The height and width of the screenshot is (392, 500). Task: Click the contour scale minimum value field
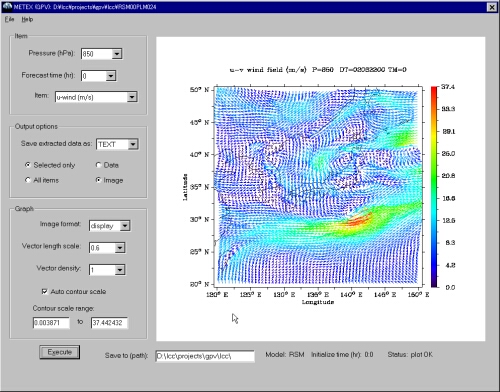[51, 323]
